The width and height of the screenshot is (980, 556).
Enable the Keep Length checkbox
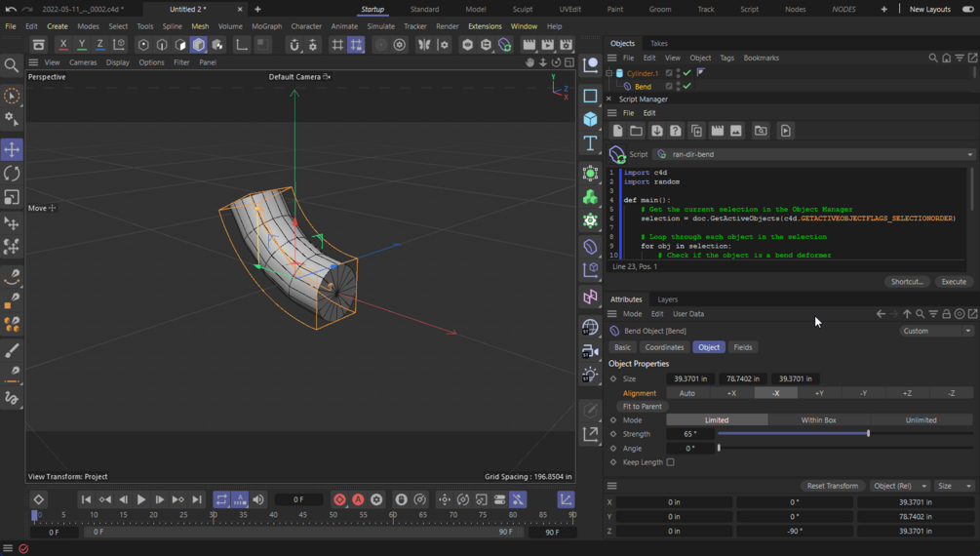click(671, 462)
